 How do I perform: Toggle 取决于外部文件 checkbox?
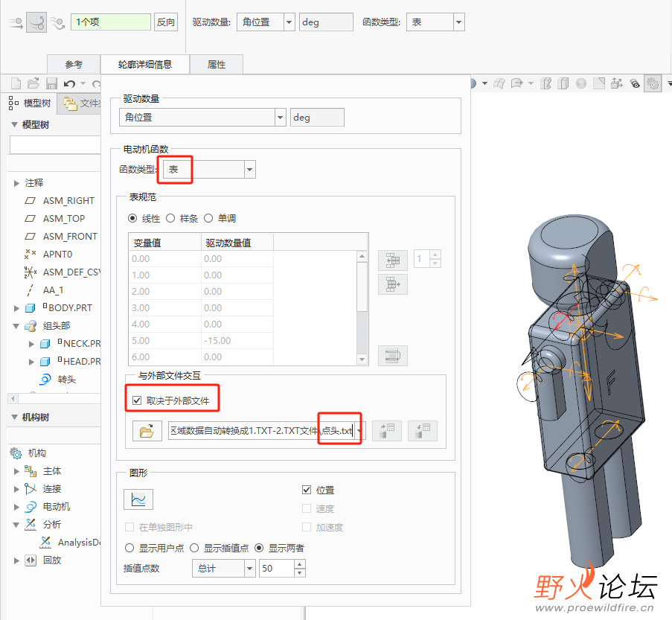point(137,400)
